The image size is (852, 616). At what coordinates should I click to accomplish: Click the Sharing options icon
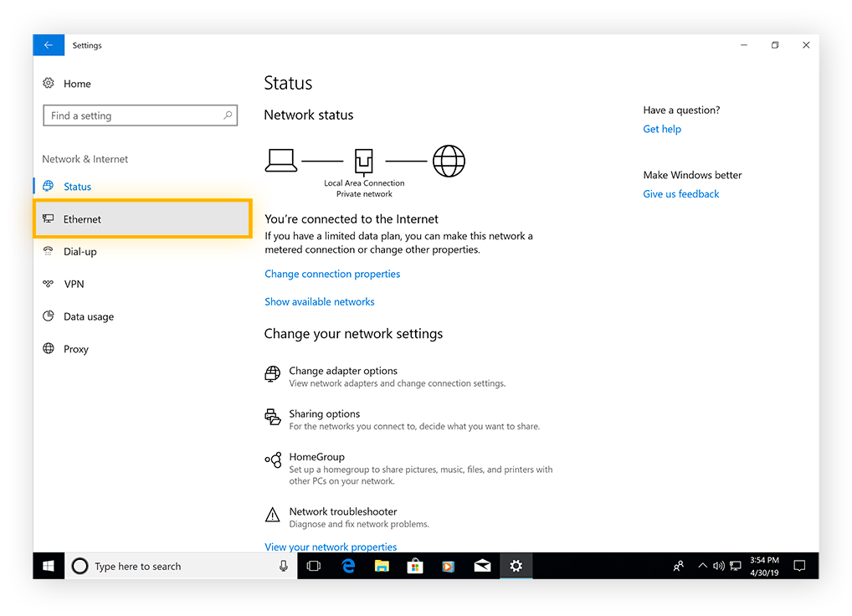click(272, 418)
